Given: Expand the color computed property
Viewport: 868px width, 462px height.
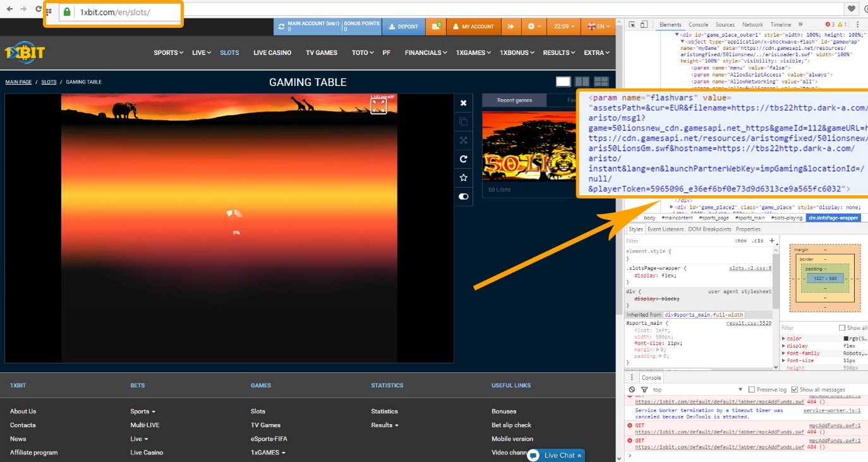Looking at the screenshot, I should [x=784, y=339].
